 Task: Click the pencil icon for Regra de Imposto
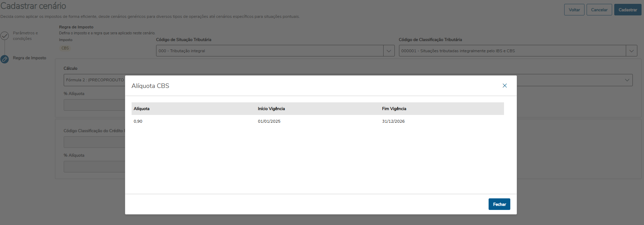[x=5, y=59]
